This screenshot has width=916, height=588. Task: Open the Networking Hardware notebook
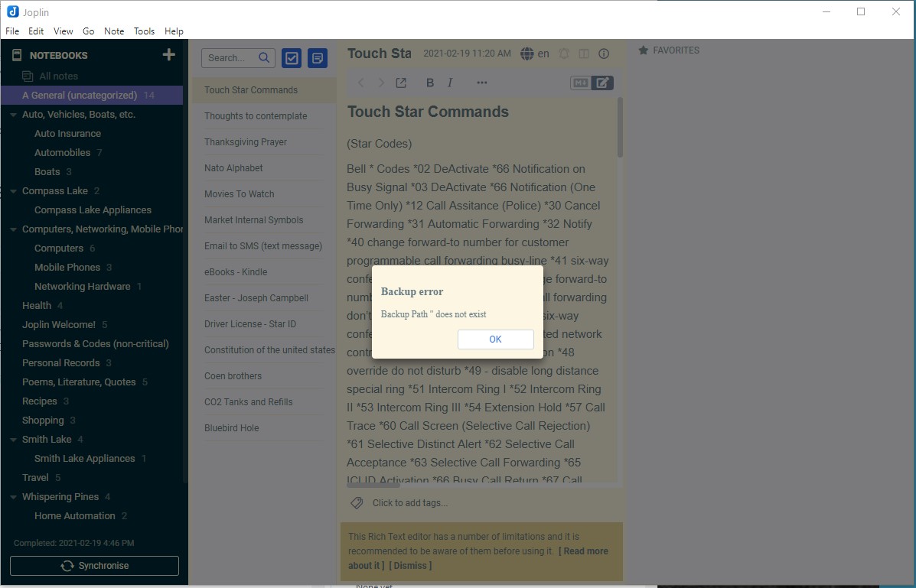(x=82, y=287)
